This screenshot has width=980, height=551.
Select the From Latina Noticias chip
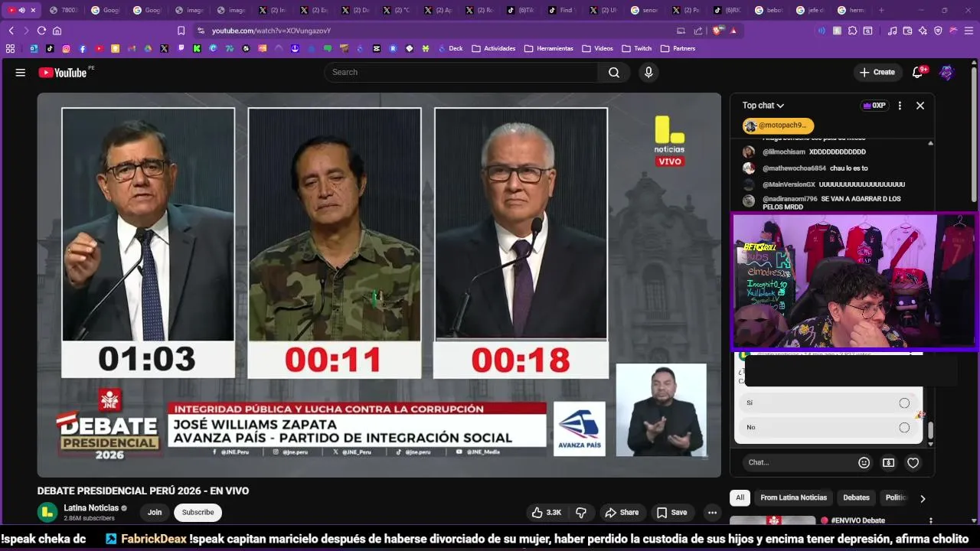coord(793,497)
